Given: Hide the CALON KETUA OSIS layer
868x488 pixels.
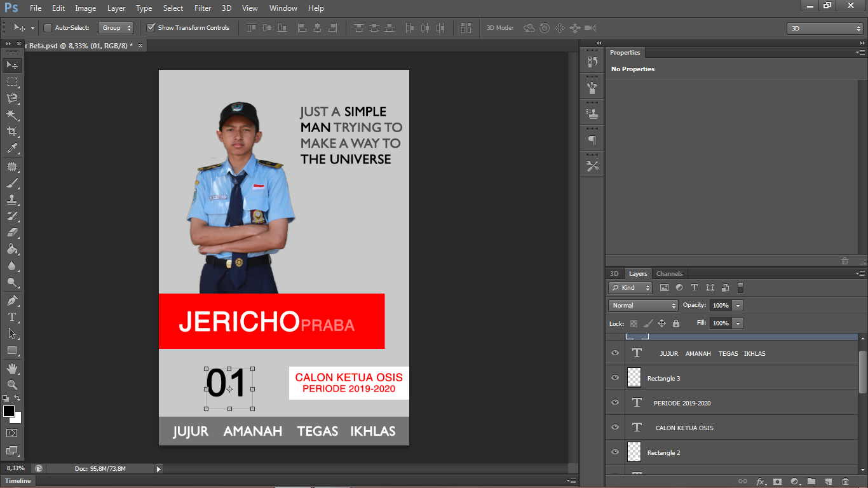Looking at the screenshot, I should click(614, 427).
